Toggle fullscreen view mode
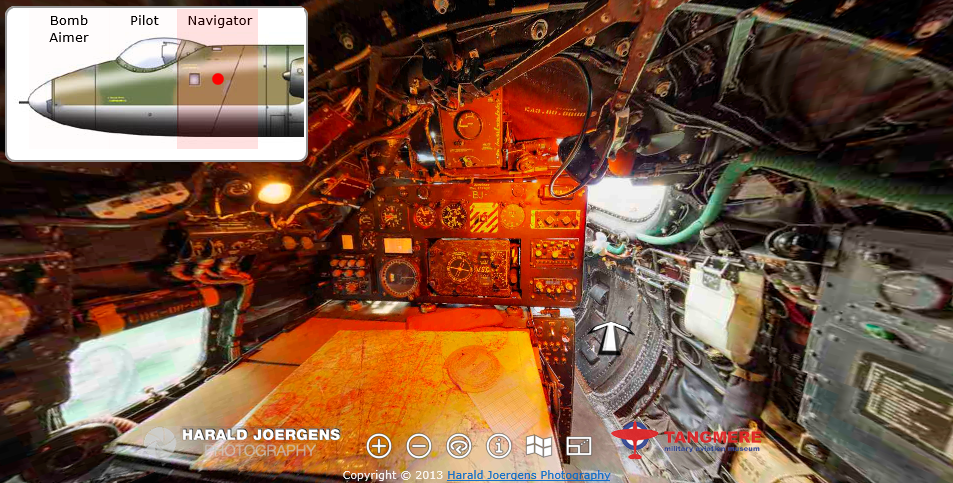Viewport: 953px width, 483px height. (x=579, y=446)
